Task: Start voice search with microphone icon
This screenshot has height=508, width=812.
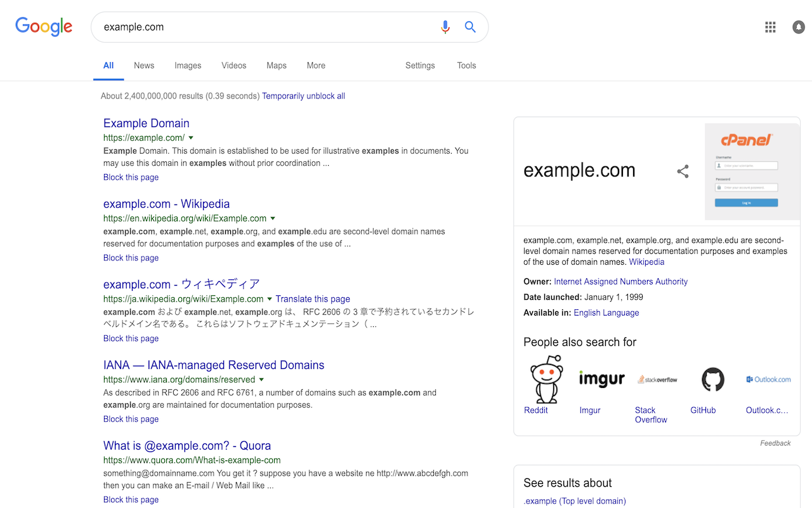Action: (445, 27)
